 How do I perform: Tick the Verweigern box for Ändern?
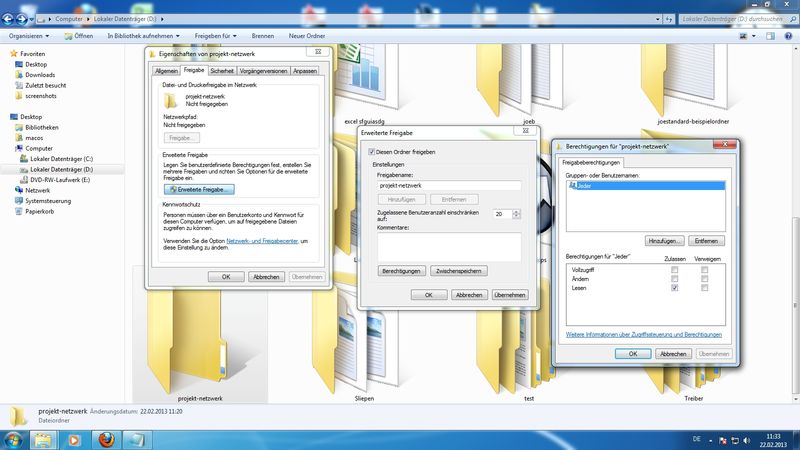click(704, 279)
